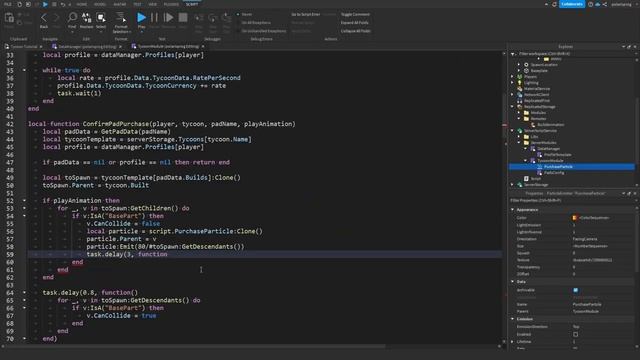Click the Resume playback icon
Screen dimensions: 640x360
point(168,18)
